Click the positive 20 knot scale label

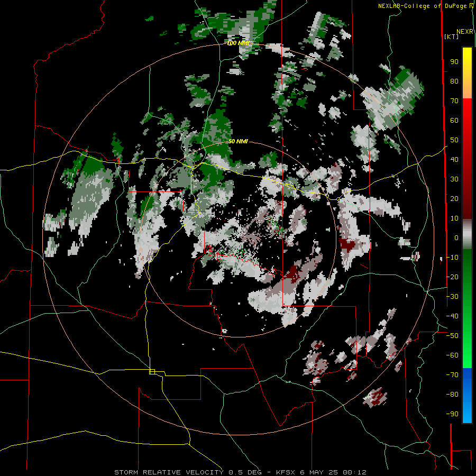[x=454, y=198]
